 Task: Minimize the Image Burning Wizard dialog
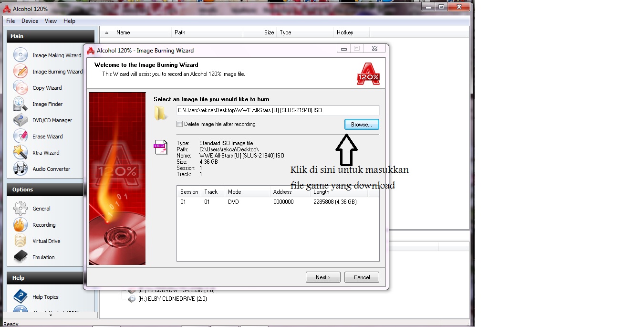pyautogui.click(x=344, y=49)
